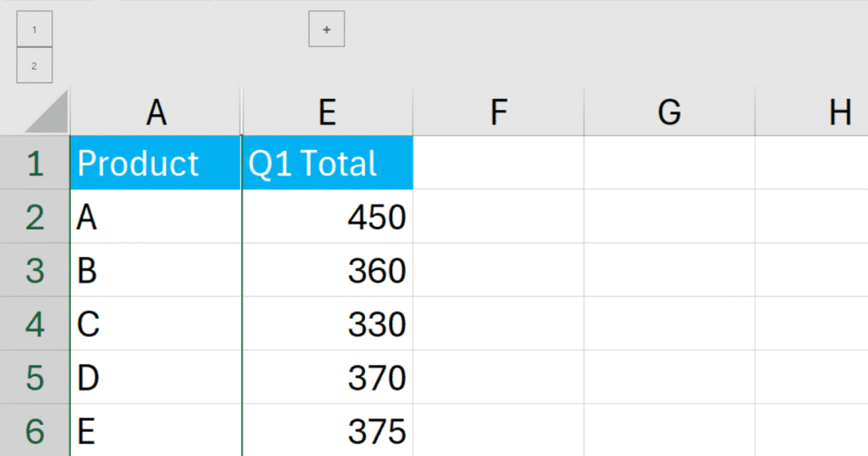The height and width of the screenshot is (456, 868).
Task: Click the Product header cell
Action: click(x=156, y=163)
